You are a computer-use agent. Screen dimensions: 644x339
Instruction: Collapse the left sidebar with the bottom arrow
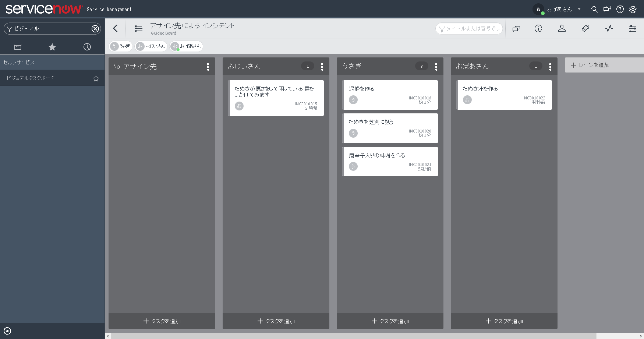click(x=8, y=331)
